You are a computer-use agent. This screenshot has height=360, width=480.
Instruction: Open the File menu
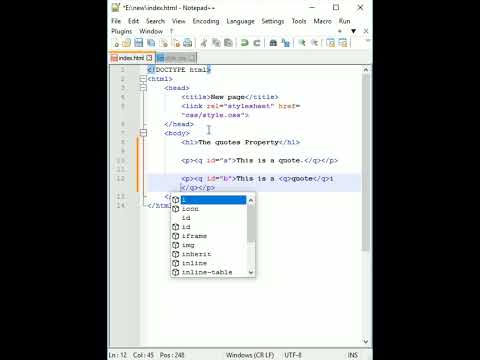point(116,21)
